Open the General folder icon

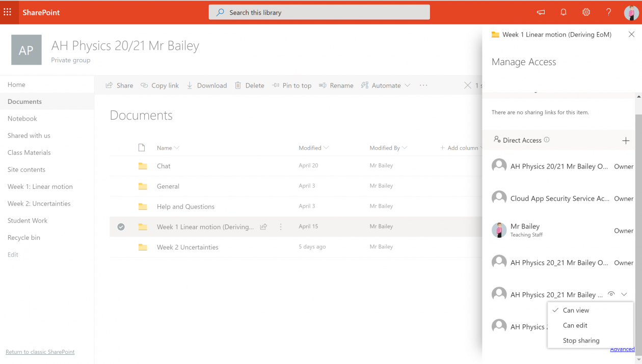point(143,186)
